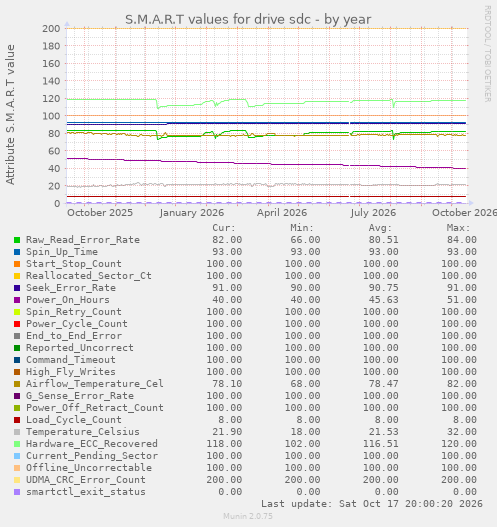Click the graph title S.M.A.R.T values for drive sdc
The height and width of the screenshot is (527, 497).
click(248, 19)
